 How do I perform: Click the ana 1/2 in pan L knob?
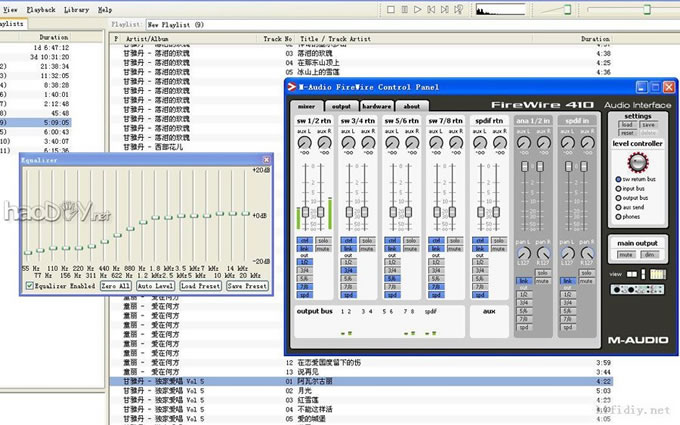522,252
